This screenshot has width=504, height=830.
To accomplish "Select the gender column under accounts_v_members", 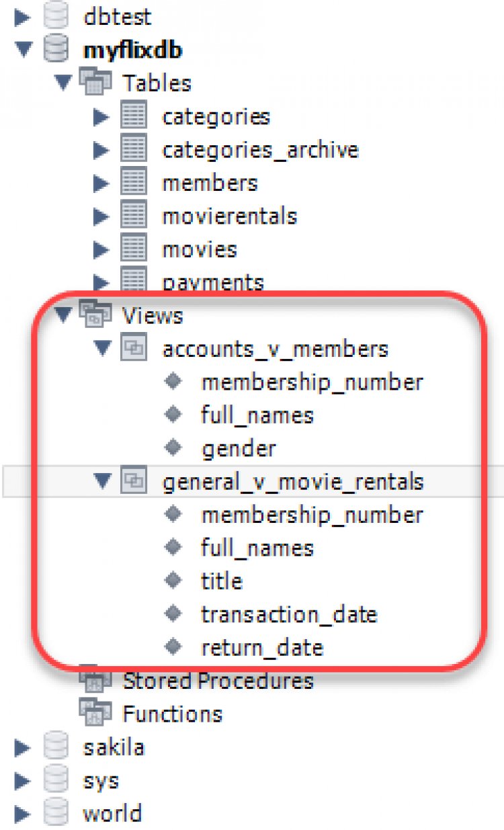I will (x=238, y=448).
